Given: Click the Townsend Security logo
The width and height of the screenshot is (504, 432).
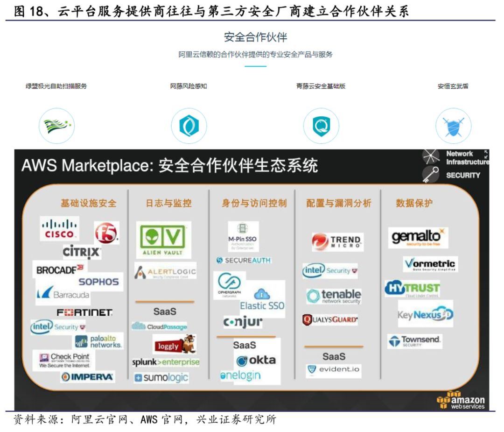Looking at the screenshot, I should pos(415,341).
